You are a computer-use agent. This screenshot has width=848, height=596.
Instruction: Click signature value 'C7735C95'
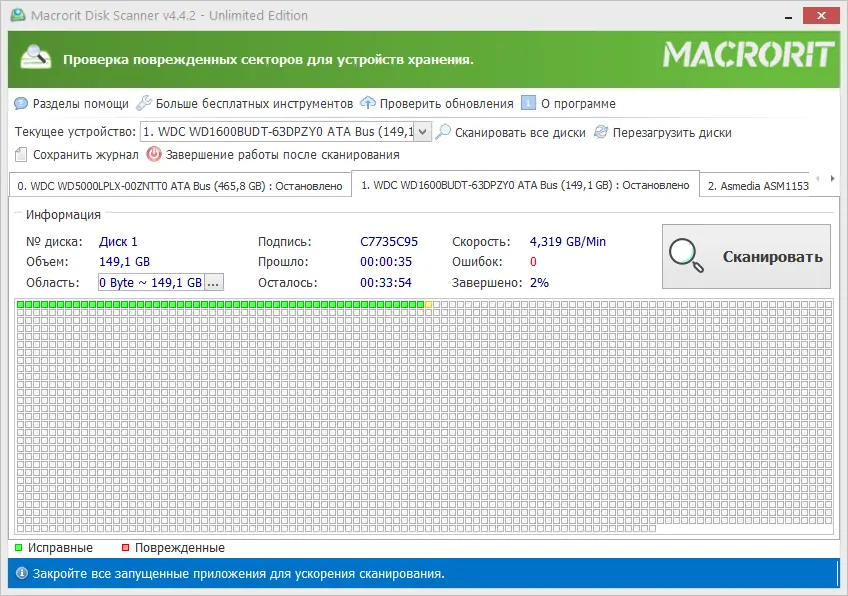coord(389,241)
